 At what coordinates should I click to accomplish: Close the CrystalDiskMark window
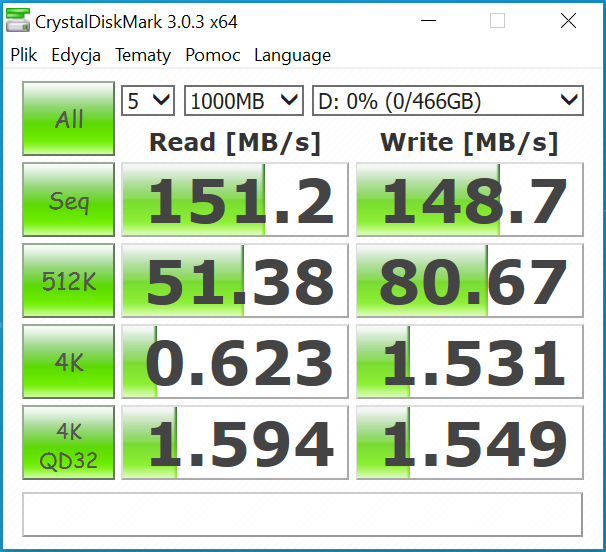(x=568, y=20)
